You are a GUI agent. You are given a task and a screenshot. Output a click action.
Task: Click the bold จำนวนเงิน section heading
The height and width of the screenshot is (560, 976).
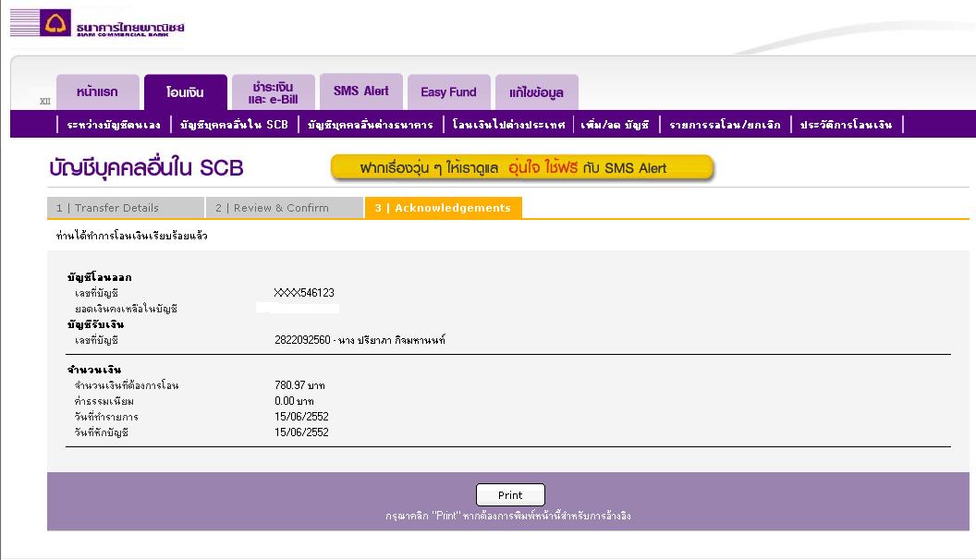(x=94, y=370)
